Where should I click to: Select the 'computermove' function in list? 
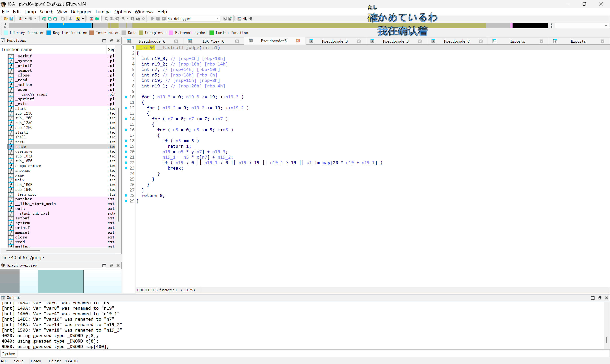28,166
